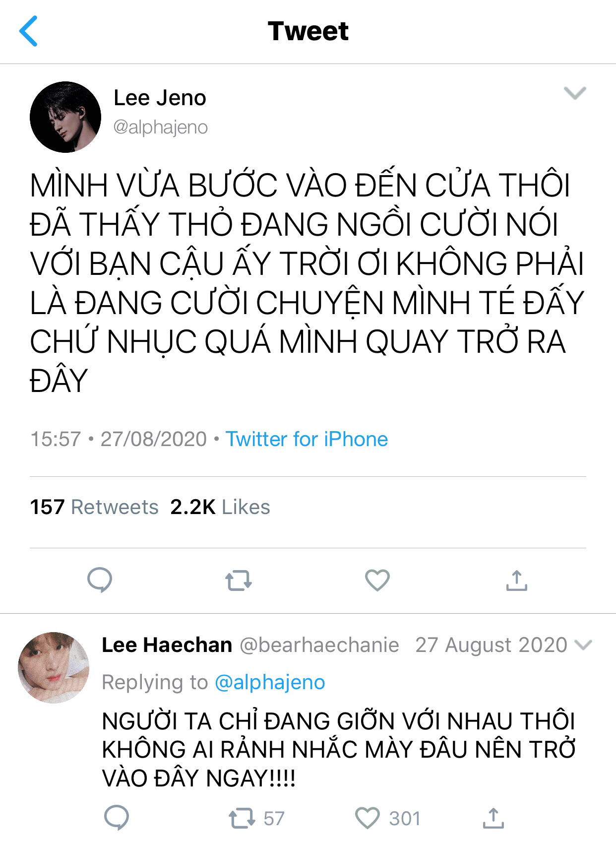Open Lee Haechan's profile picture
This screenshot has height=842, width=616.
point(54,667)
